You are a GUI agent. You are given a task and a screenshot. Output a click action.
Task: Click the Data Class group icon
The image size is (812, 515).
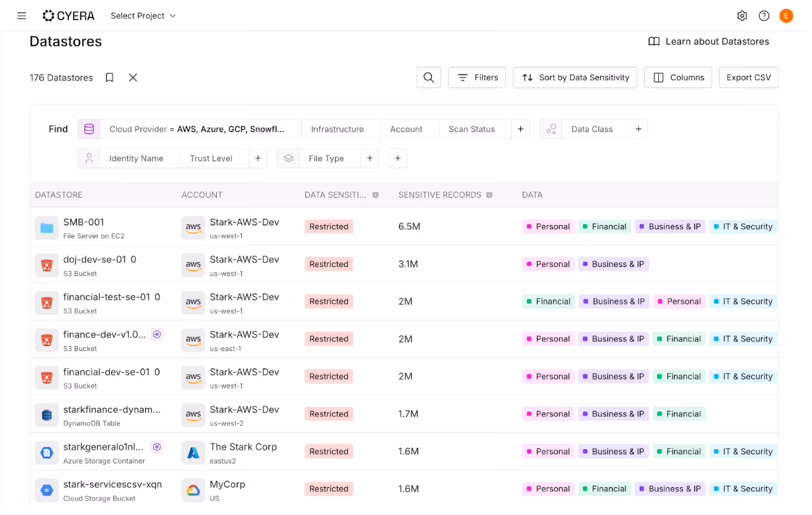[551, 129]
